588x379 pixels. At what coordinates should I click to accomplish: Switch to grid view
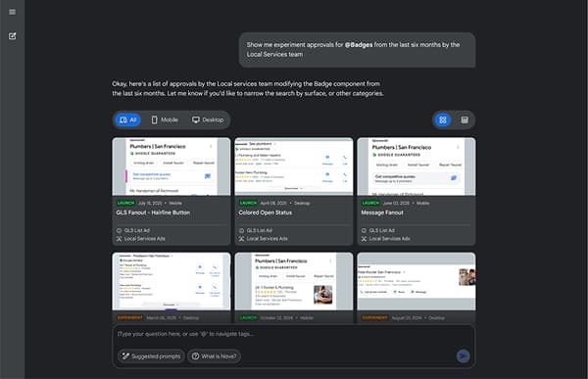(443, 119)
